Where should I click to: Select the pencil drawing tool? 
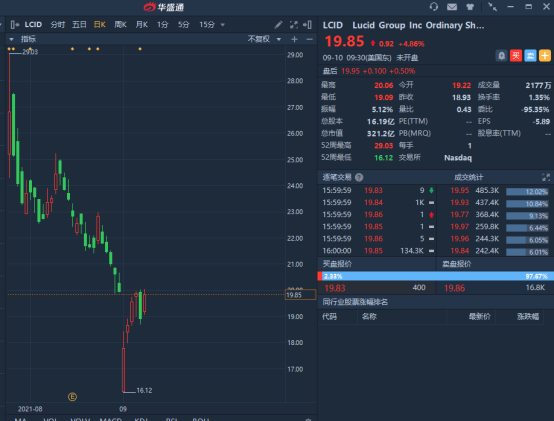[x=278, y=25]
